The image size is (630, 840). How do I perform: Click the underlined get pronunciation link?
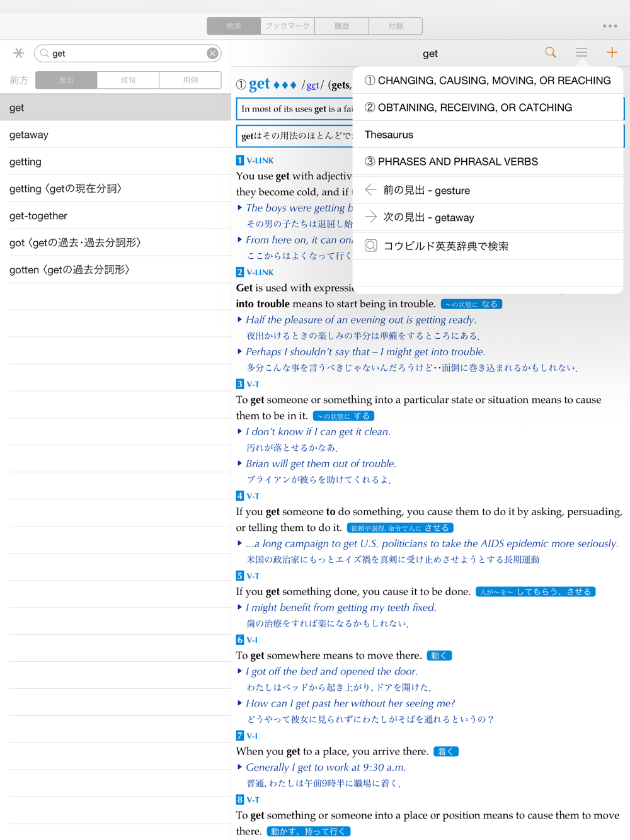312,85
